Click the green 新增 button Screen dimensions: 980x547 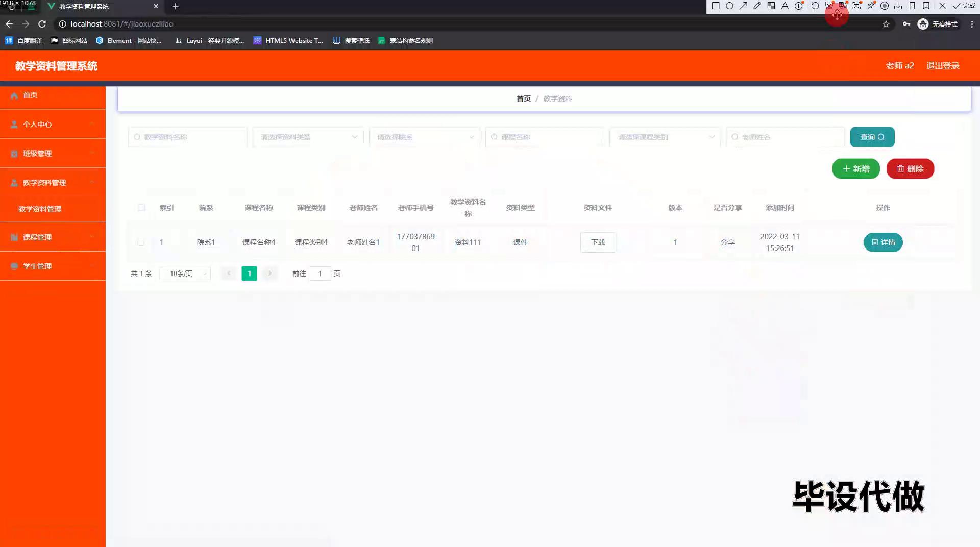tap(855, 169)
